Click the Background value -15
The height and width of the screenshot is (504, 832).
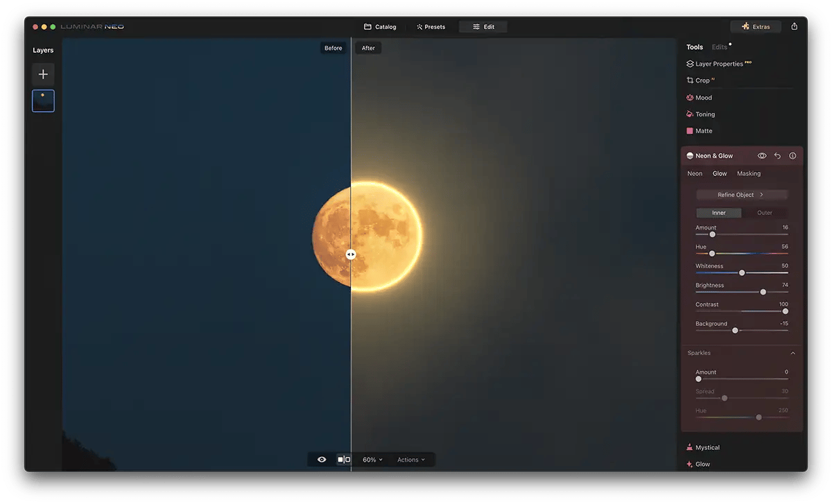(x=784, y=324)
